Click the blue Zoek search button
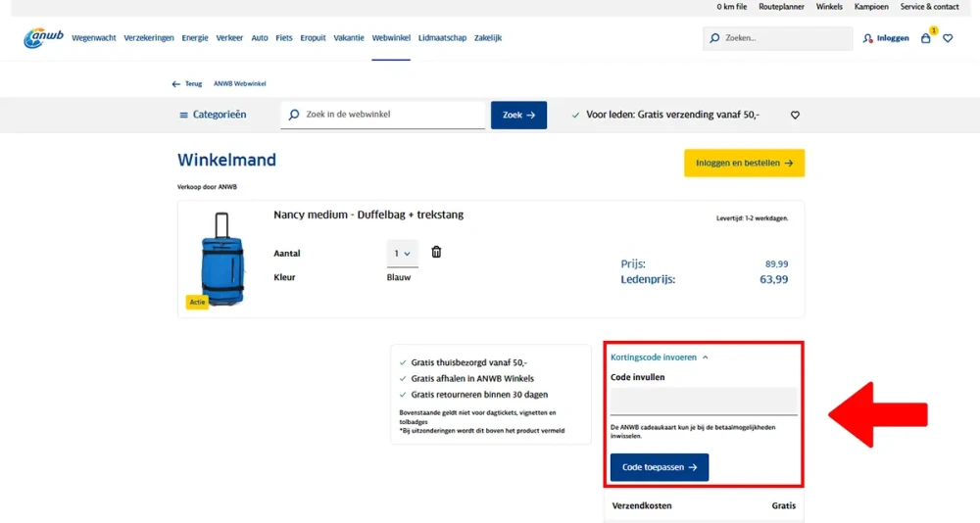 point(518,115)
